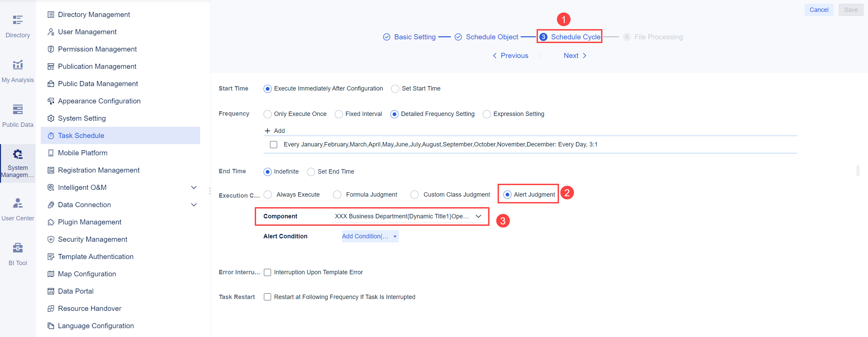
Task: Click the Publication Management icon
Action: (x=51, y=66)
